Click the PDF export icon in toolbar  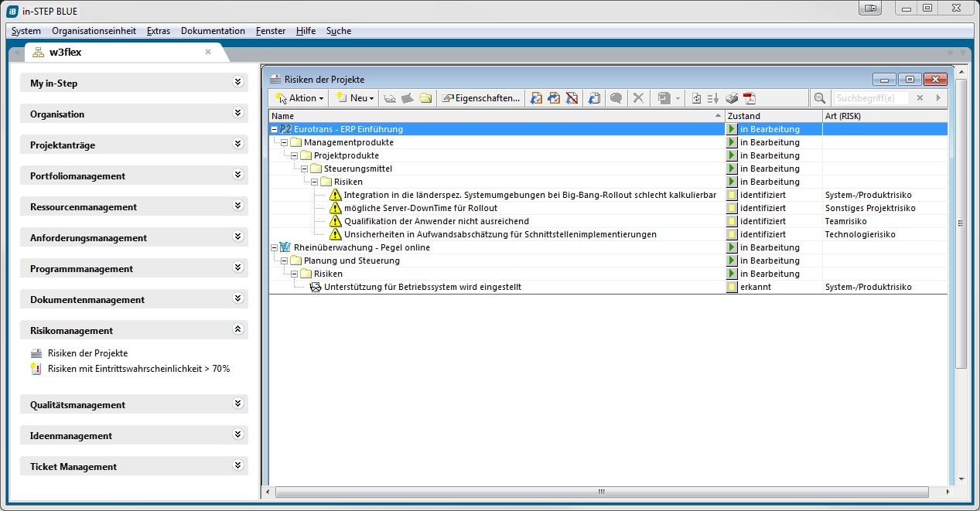pos(750,98)
